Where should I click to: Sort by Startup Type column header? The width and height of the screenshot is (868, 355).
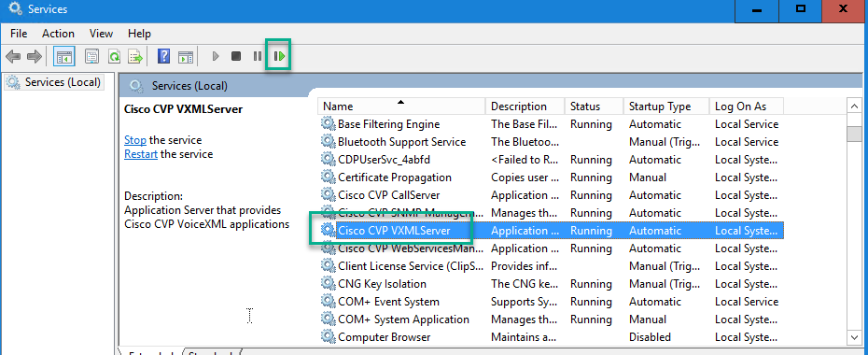click(666, 106)
